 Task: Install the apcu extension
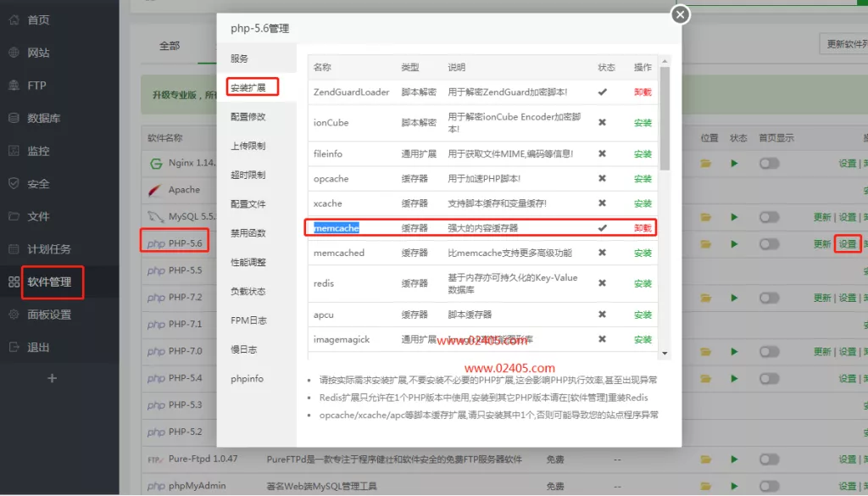[x=643, y=315]
